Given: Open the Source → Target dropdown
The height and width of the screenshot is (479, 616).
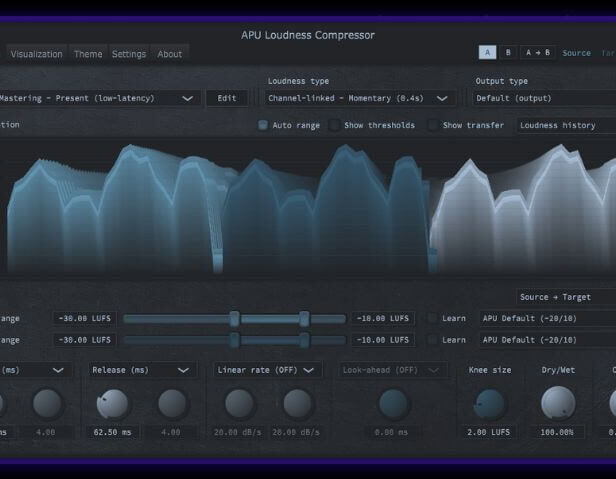Looking at the screenshot, I should [x=566, y=297].
